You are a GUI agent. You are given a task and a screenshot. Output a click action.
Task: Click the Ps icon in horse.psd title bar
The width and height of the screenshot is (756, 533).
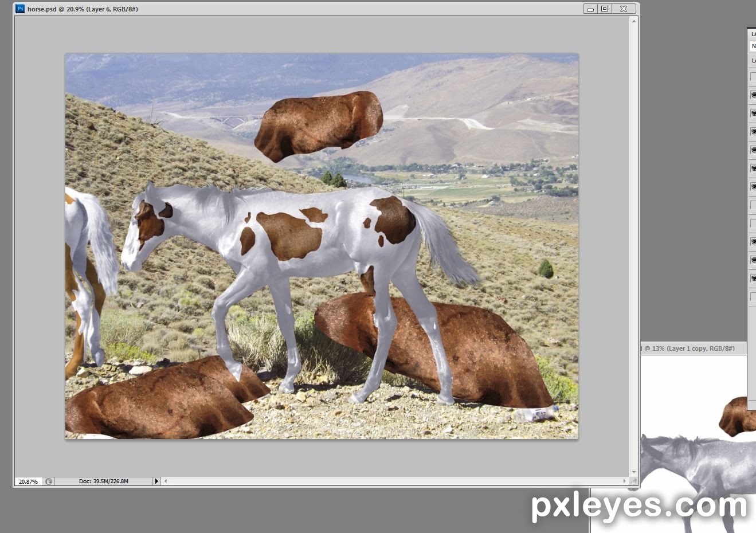pyautogui.click(x=20, y=9)
